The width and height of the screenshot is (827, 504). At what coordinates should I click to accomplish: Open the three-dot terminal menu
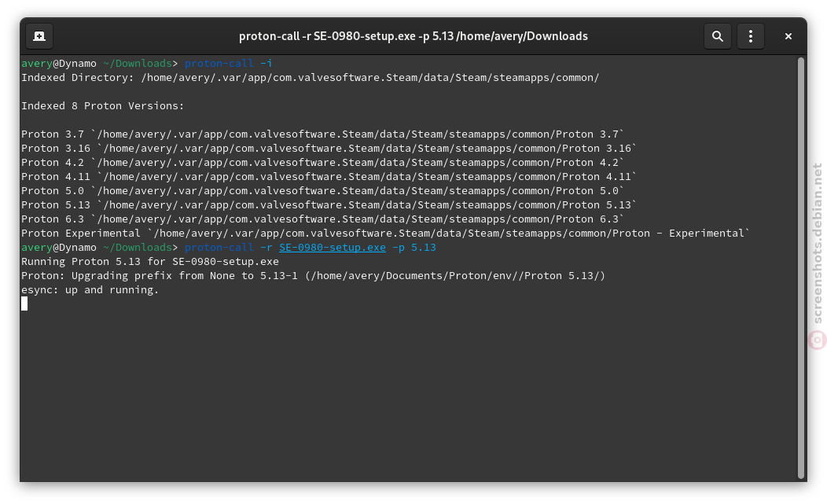click(x=751, y=36)
